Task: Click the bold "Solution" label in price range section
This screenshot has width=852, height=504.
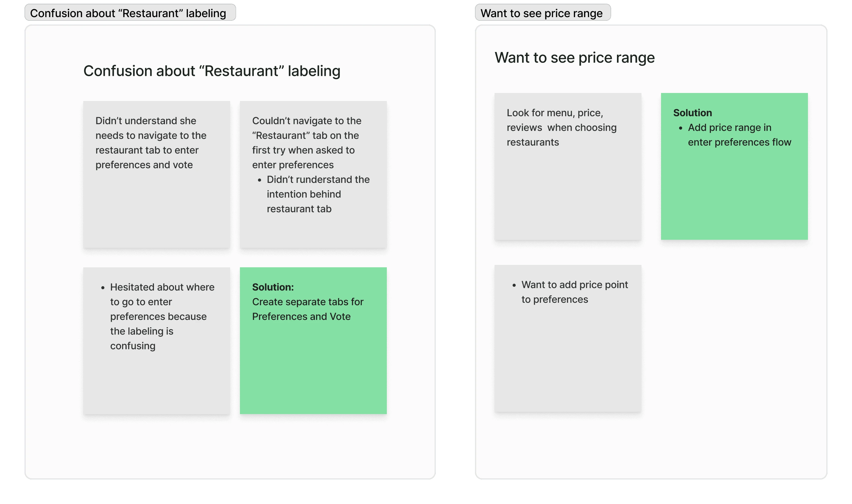Action: pos(692,113)
